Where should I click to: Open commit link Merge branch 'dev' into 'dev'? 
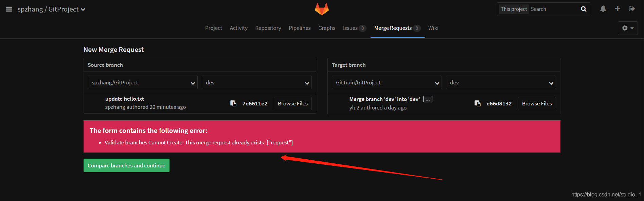[x=384, y=99]
